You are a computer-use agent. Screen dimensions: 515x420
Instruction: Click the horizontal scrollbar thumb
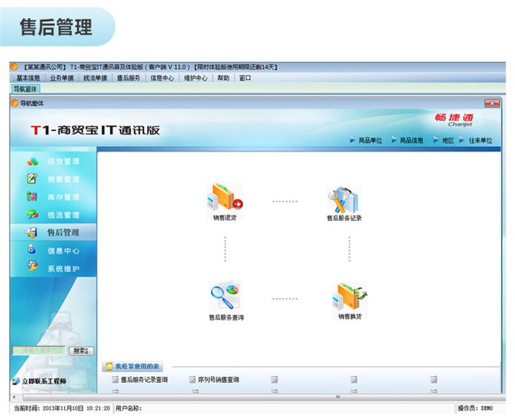point(263,397)
